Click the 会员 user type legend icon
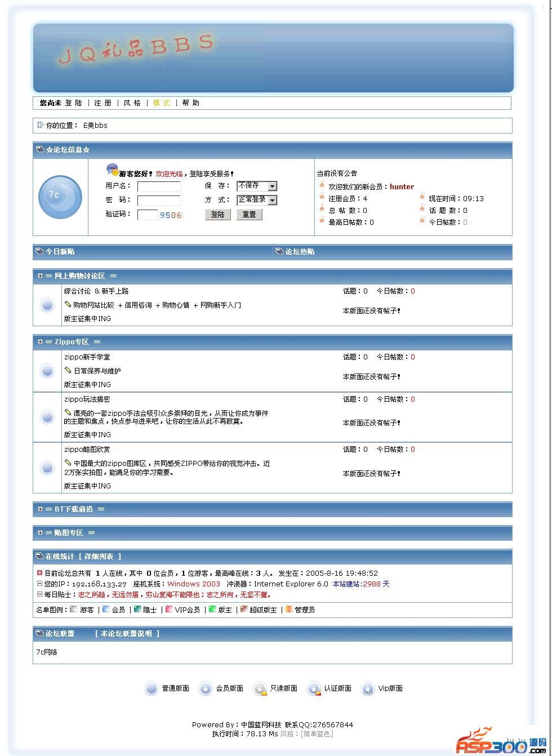The width and height of the screenshot is (552, 756). coord(106,609)
